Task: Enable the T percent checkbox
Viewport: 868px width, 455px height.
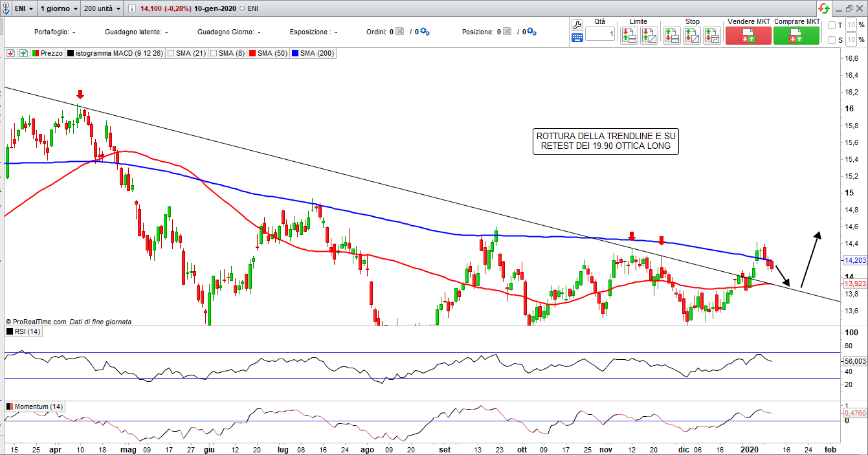Action: 832,25
